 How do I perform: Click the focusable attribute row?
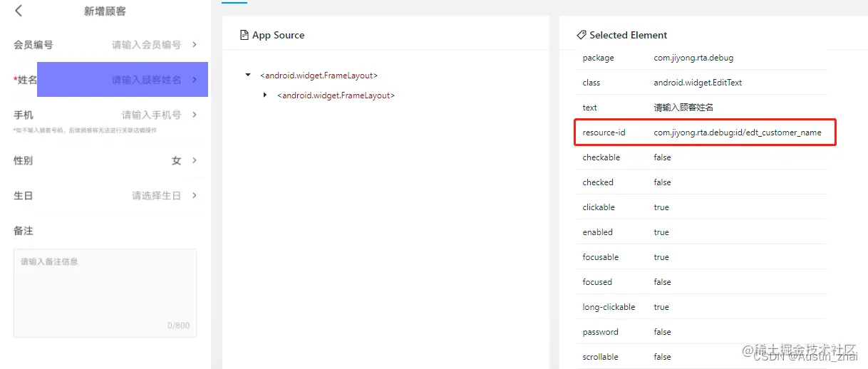(701, 257)
